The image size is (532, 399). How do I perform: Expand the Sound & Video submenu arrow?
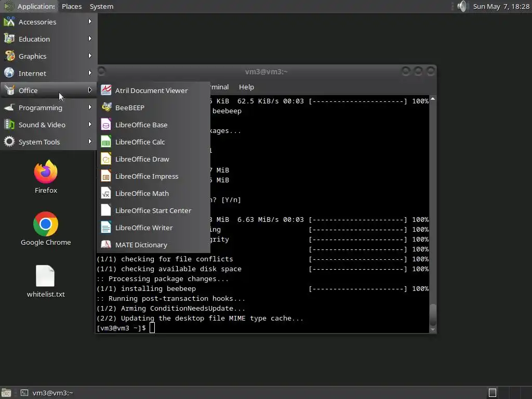(89, 125)
